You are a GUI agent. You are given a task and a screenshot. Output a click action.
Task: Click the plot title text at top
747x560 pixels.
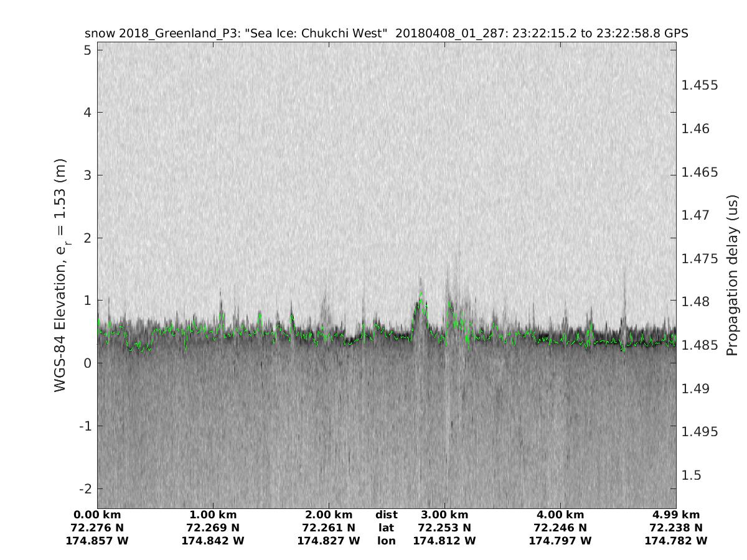(x=386, y=34)
